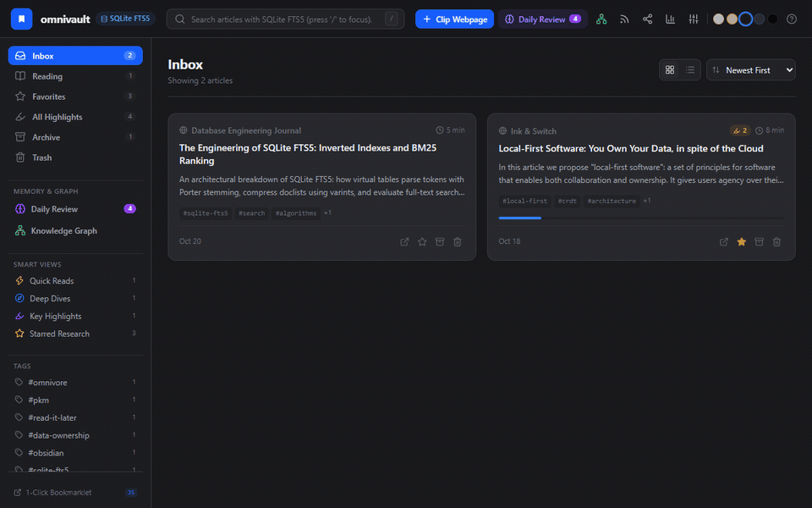Switch to list view layout
812x508 pixels.
(x=690, y=70)
